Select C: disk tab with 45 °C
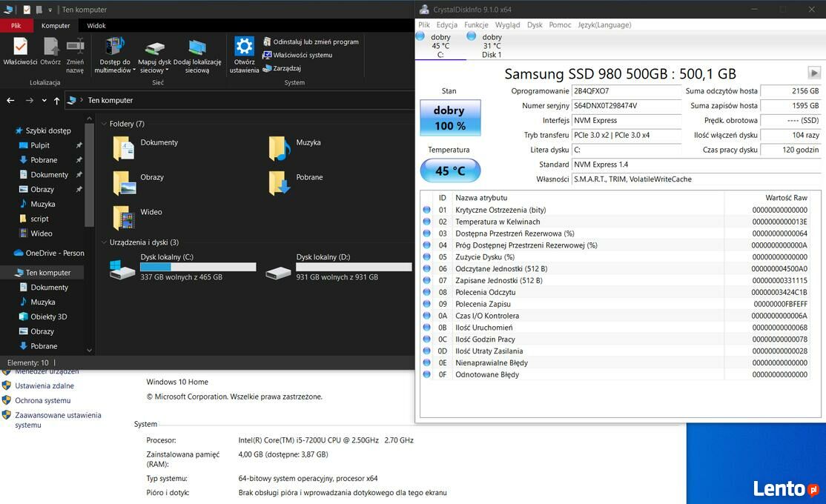The width and height of the screenshot is (826, 504). pos(440,45)
